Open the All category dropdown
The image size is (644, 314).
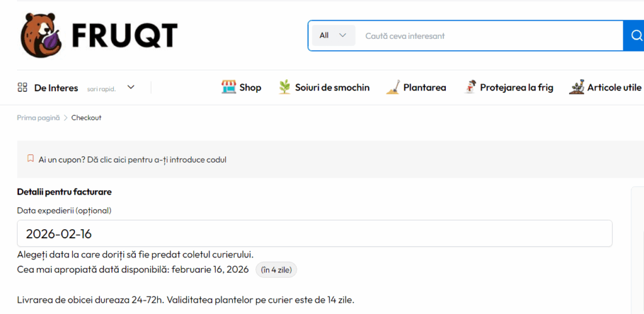pos(333,36)
